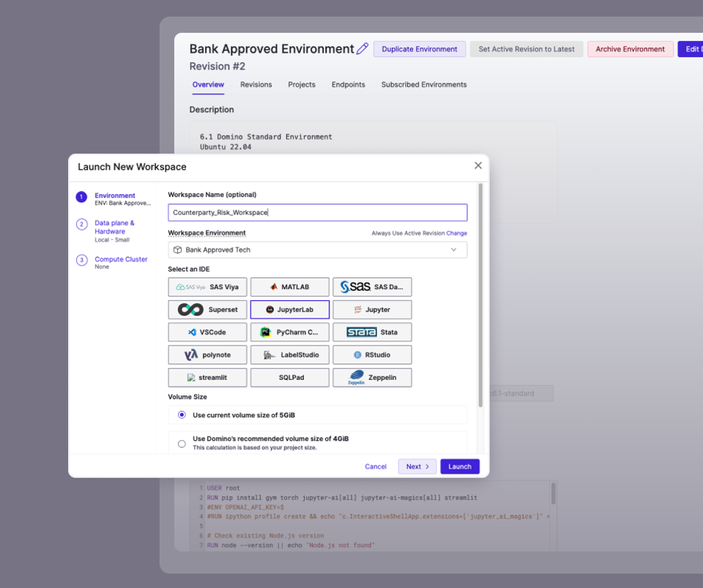Open the Next step chevron button

pos(417,466)
